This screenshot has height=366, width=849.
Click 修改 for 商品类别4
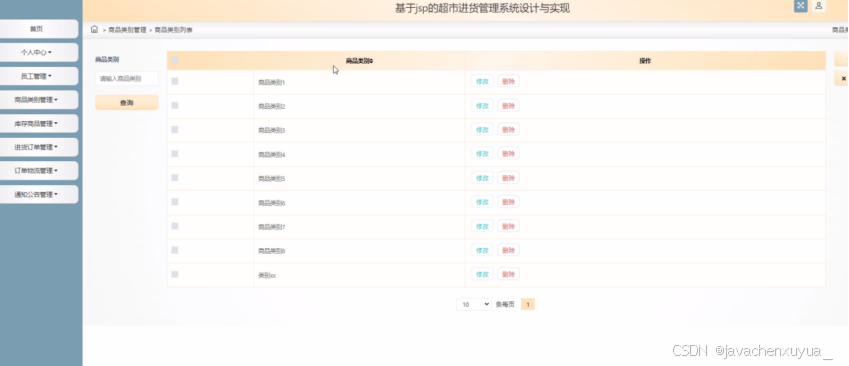[482, 154]
